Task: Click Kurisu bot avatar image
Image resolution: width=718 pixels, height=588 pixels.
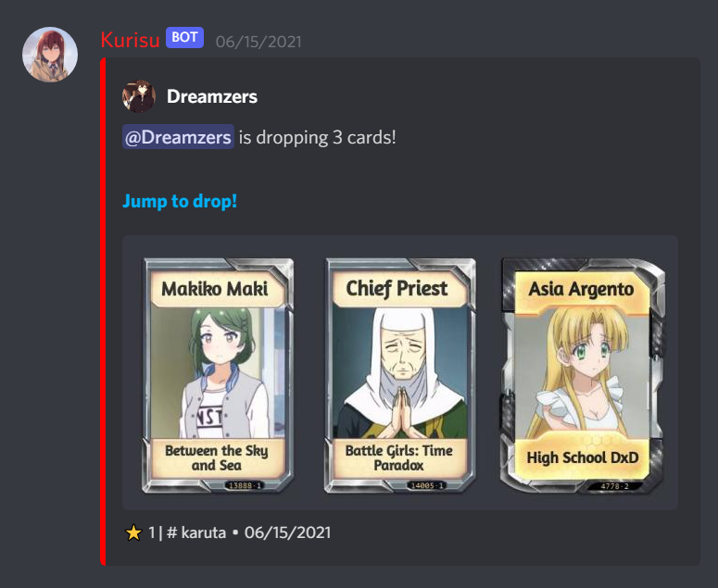Action: [x=50, y=55]
